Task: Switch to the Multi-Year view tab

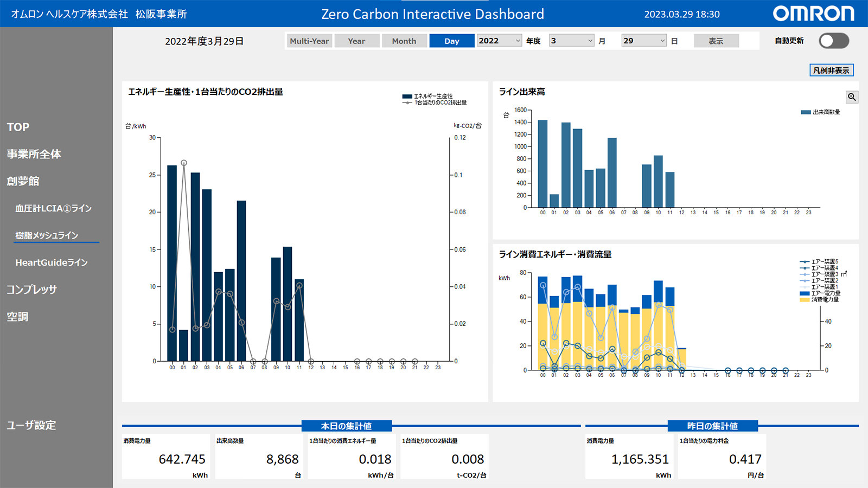Action: (309, 41)
